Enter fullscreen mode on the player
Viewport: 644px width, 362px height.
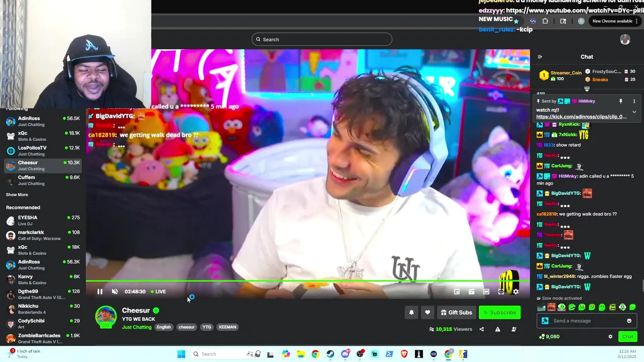pos(501,292)
